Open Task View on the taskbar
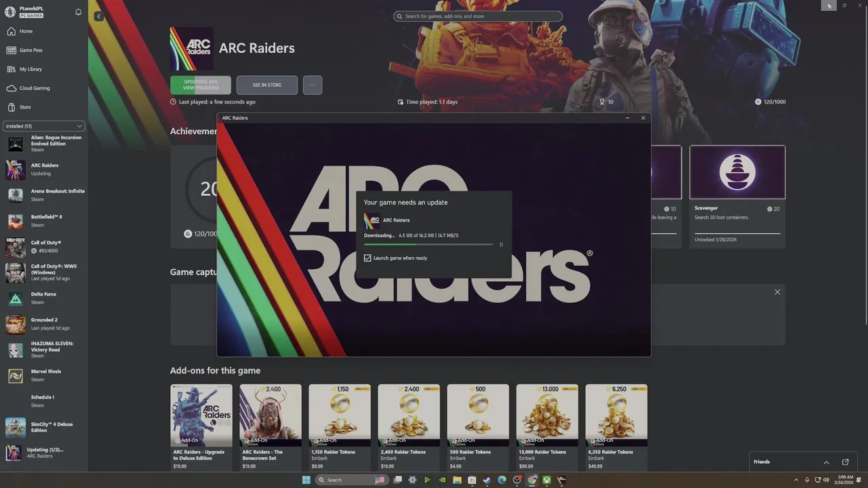Viewport: 868px width, 488px height. tap(397, 480)
